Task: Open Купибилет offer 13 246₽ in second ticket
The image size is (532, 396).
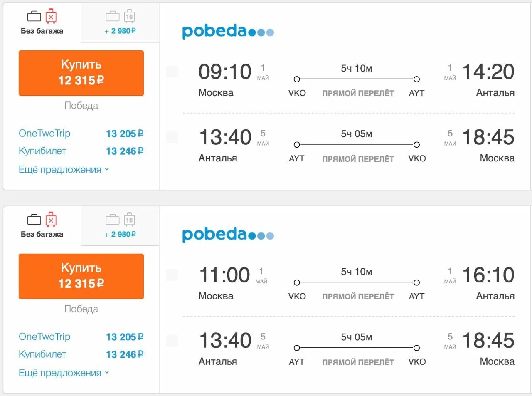Action: tap(81, 354)
